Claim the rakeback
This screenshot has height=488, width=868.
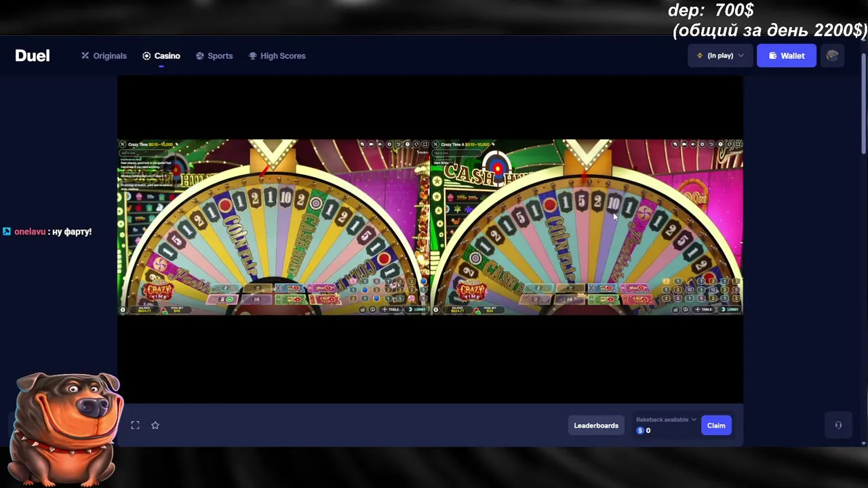pyautogui.click(x=716, y=426)
